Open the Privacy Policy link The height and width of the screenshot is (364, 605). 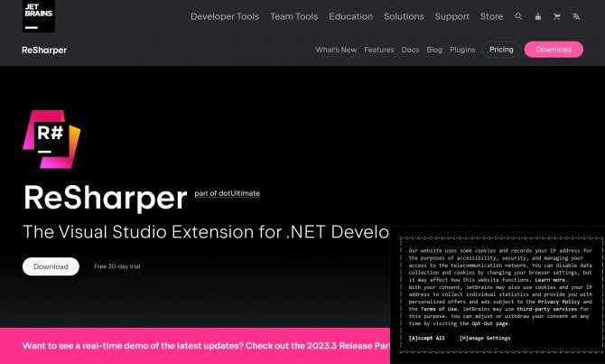tap(559, 302)
